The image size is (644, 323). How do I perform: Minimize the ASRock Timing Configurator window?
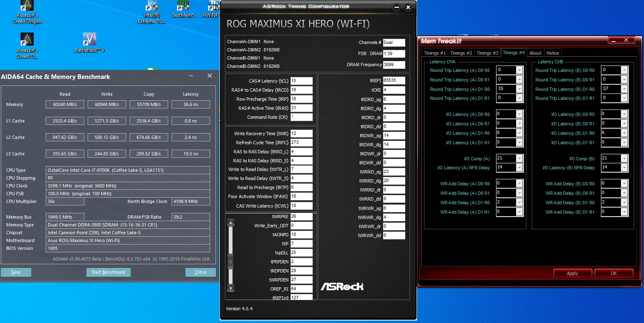[396, 7]
